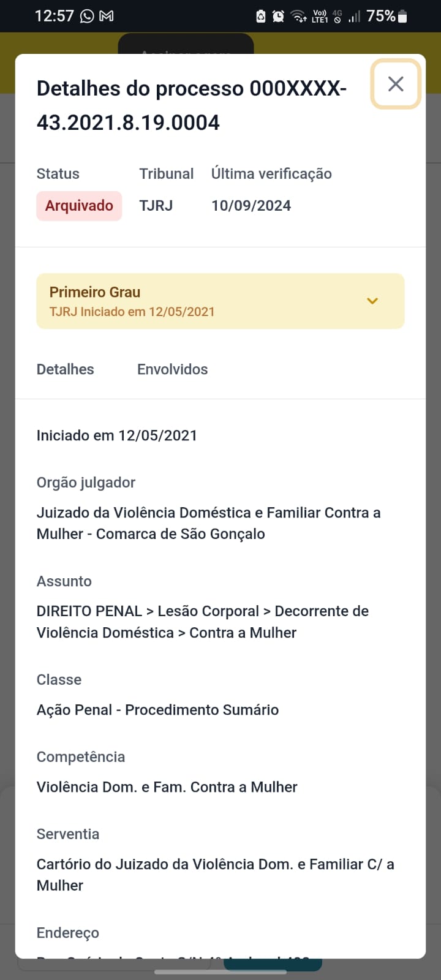Tap the alarm clock status icon
The width and height of the screenshot is (441, 980).
(278, 17)
